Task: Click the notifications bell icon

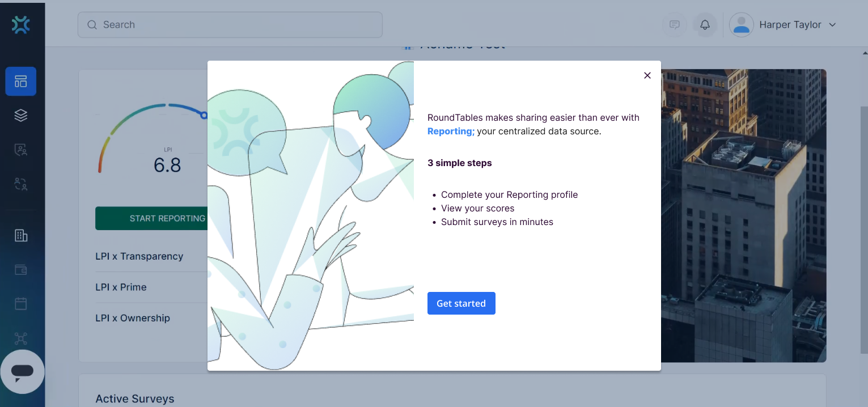Action: coord(705,25)
